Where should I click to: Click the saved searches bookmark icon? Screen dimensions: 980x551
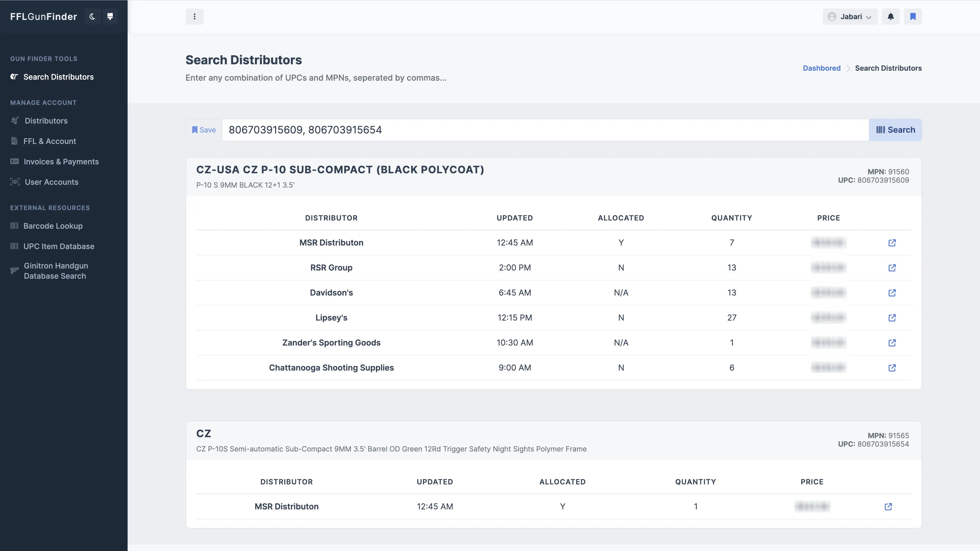point(913,16)
